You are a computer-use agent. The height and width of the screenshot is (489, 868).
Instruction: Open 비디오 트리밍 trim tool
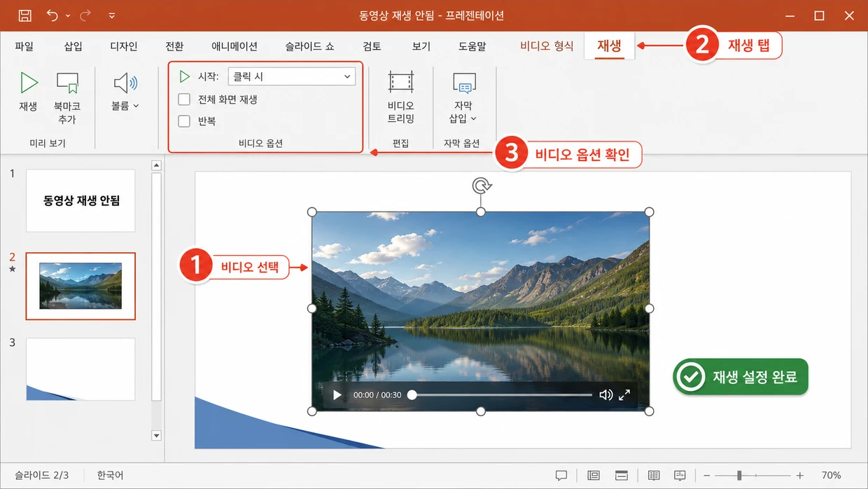pyautogui.click(x=401, y=97)
